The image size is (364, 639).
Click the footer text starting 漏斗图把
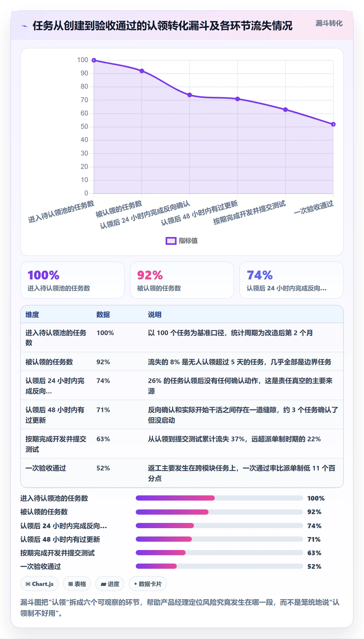point(180,608)
